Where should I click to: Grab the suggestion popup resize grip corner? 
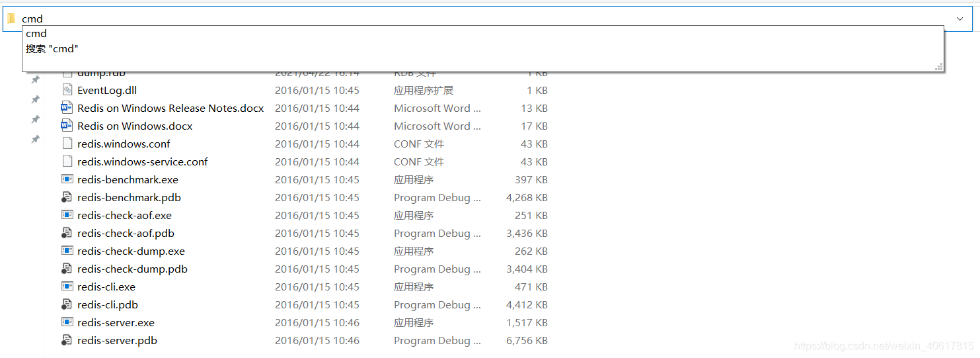tap(938, 66)
